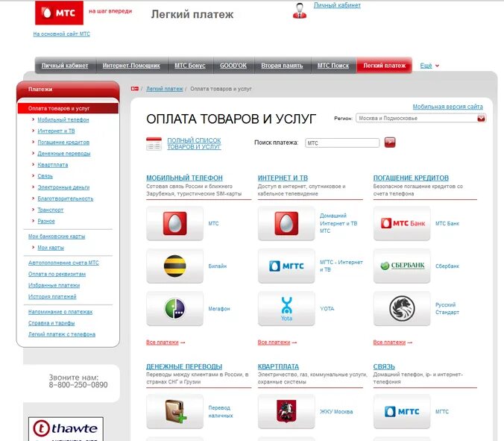The image size is (504, 441).
Task: Click the red MTS logo in header
Action: click(x=59, y=13)
